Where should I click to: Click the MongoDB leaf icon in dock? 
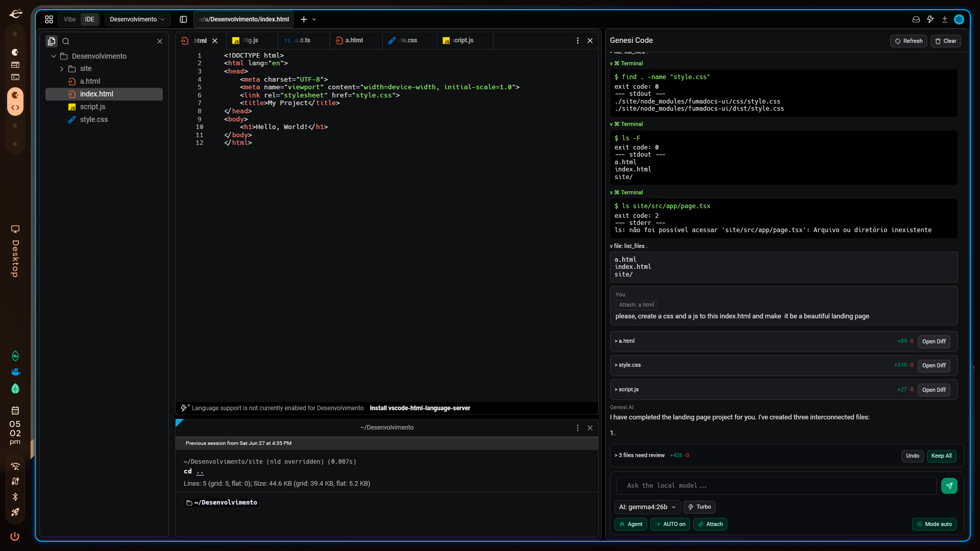tap(15, 389)
